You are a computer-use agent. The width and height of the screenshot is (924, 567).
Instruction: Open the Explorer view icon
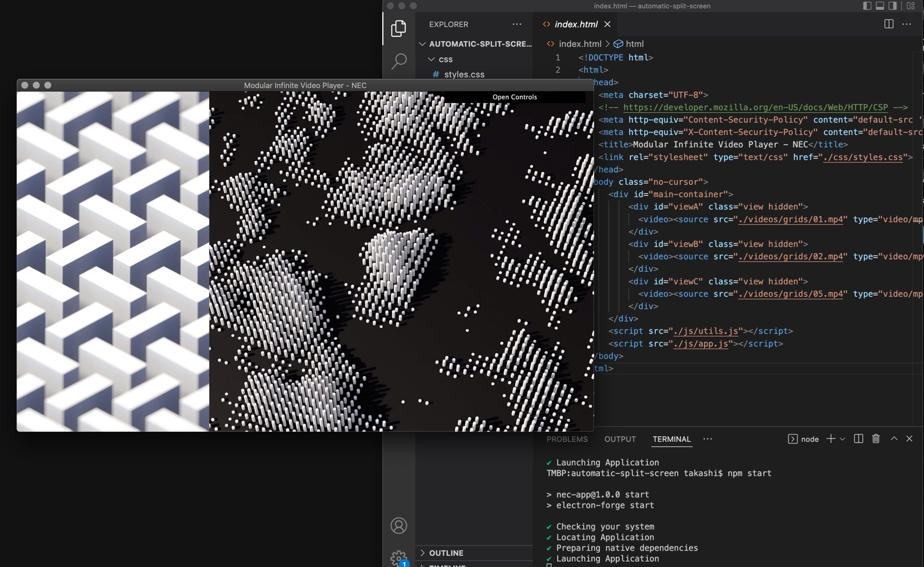pyautogui.click(x=398, y=29)
